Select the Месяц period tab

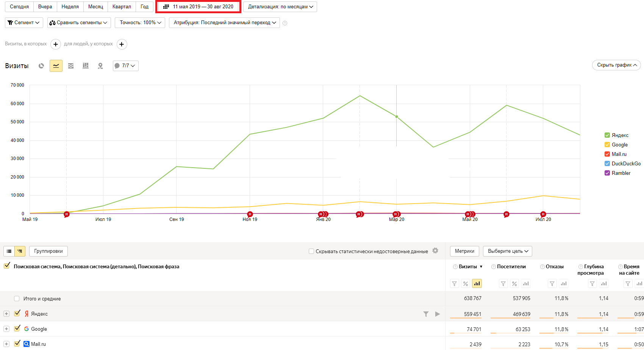click(95, 7)
